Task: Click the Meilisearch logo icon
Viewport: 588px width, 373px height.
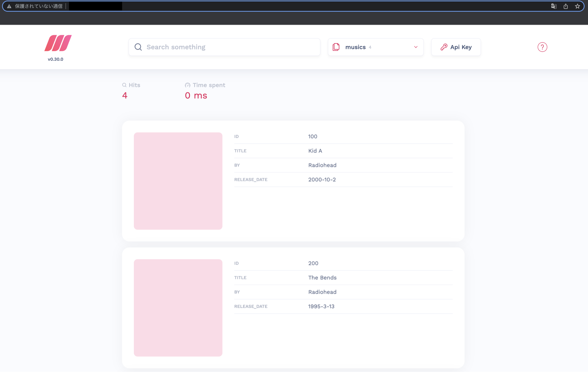Action: pos(58,43)
